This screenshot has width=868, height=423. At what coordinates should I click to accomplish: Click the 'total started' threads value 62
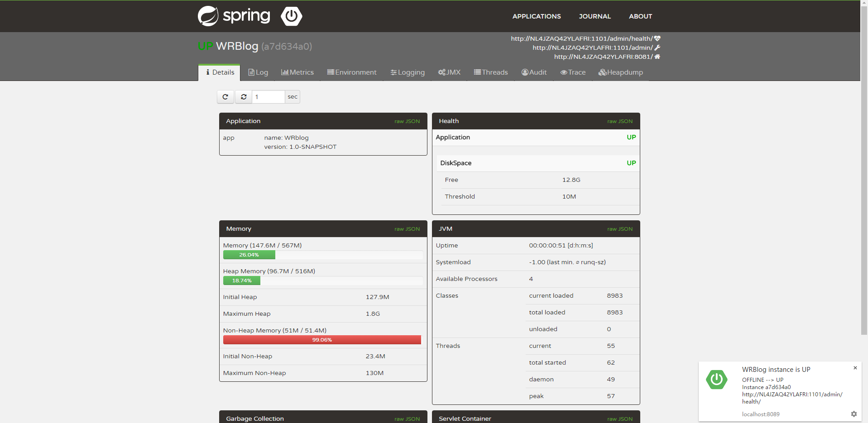point(611,362)
